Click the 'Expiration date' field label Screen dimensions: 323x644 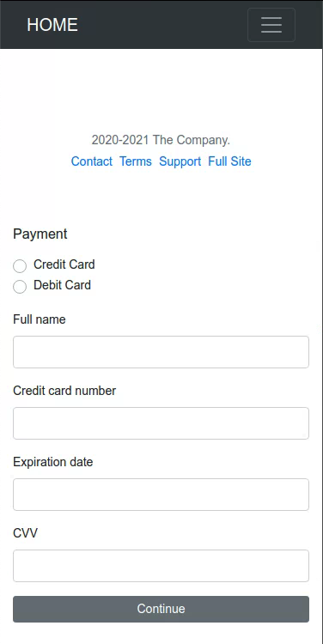click(x=53, y=462)
